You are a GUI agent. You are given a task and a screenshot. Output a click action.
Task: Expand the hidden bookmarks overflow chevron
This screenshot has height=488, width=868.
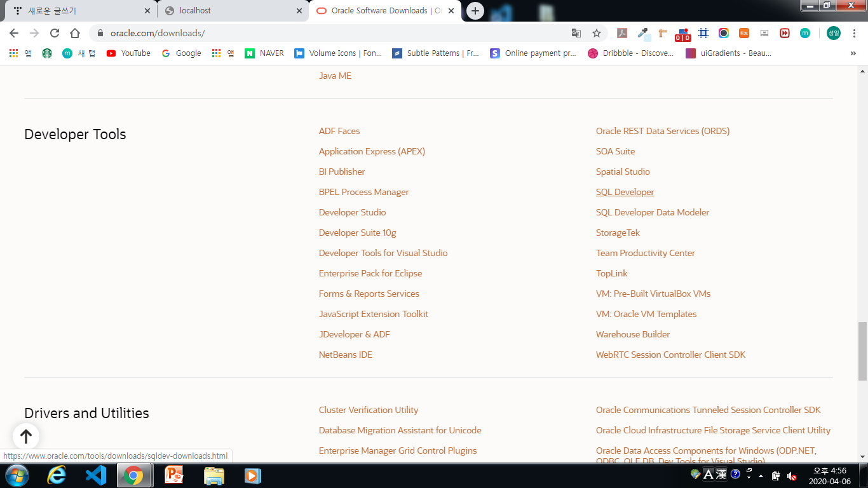(853, 53)
